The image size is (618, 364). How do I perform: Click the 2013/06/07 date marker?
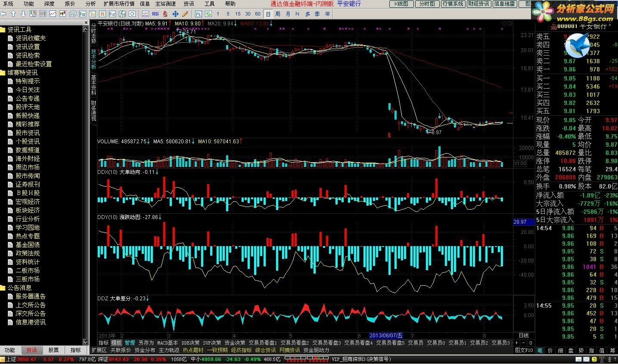coord(386,336)
